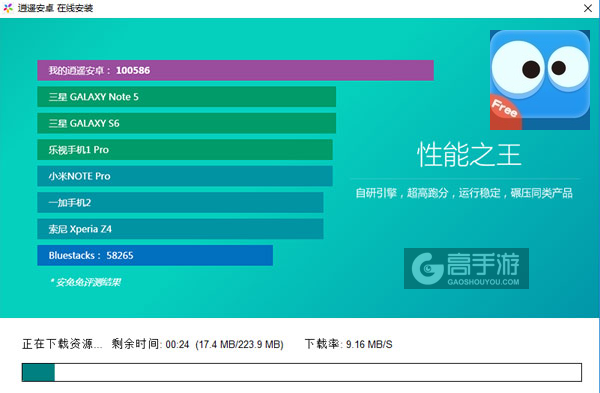Click the blue googly-eyed Free game icon
600x393 pixels.
pos(540,80)
